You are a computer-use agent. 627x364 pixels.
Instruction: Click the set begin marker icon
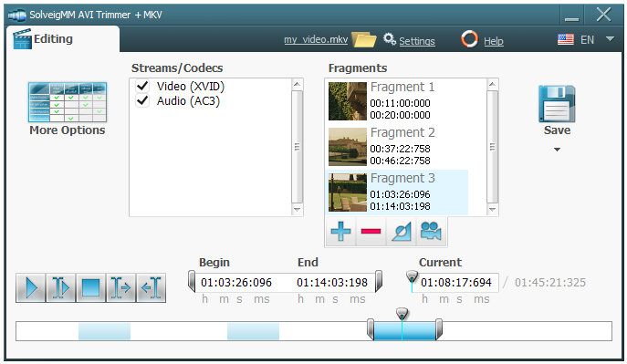coord(120,287)
